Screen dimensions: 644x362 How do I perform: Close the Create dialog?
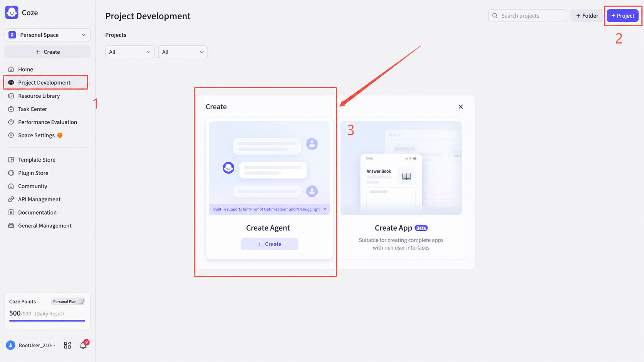(461, 107)
